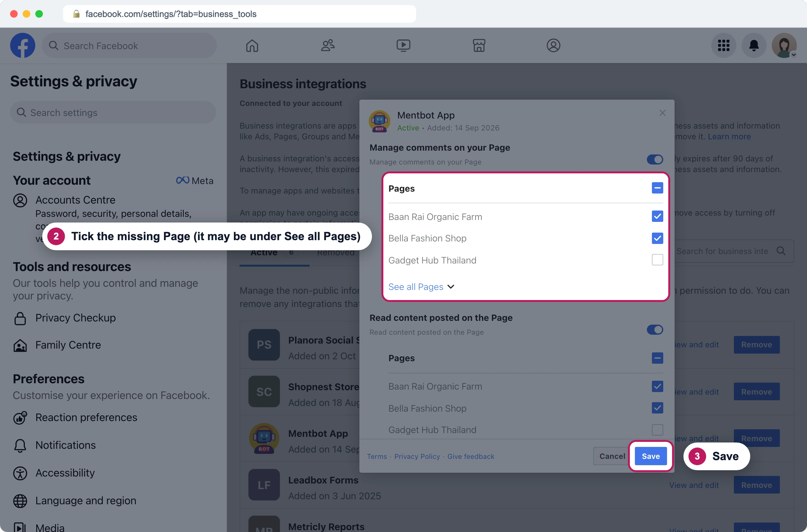The height and width of the screenshot is (532, 807).
Task: Remove the Leadbox Forms integration
Action: tap(757, 485)
